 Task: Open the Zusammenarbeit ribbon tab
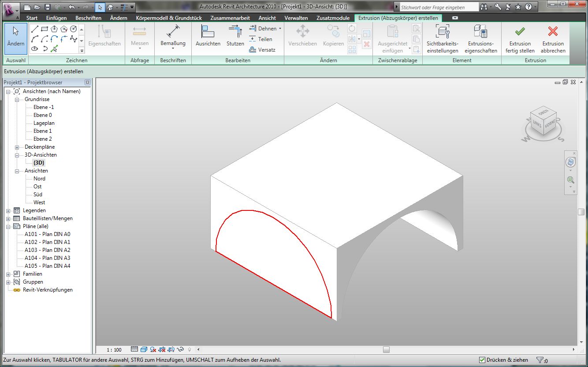230,18
